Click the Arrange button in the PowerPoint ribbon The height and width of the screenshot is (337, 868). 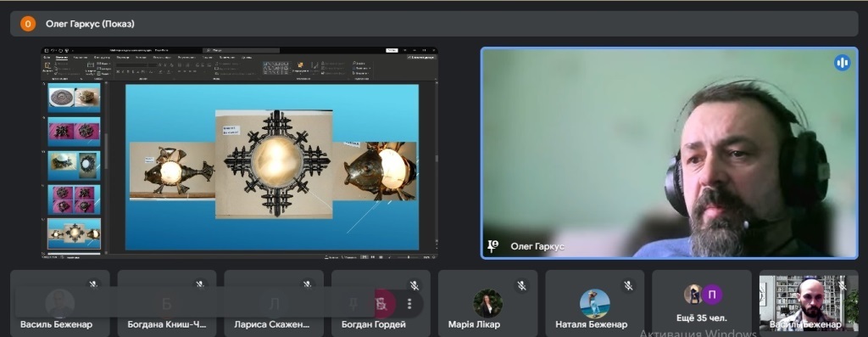(x=301, y=68)
